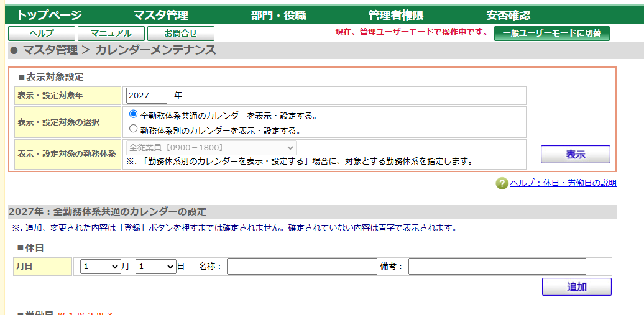This screenshot has height=315, width=644.
Task: Open the holiday day dropdown
Action: (x=156, y=266)
